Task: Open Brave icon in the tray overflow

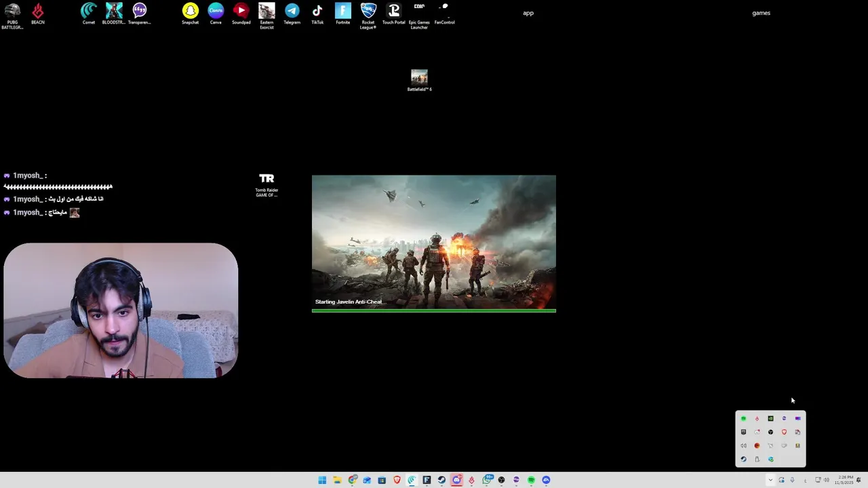Action: click(x=784, y=432)
